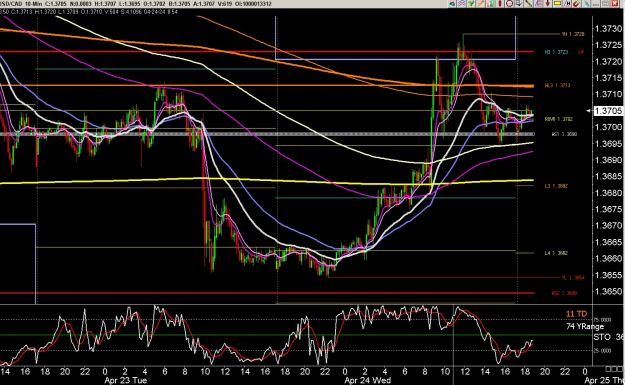Click the green eye-shaped toolbar icon
Image resolution: width=625 pixels, height=385 pixels.
click(x=452, y=4)
